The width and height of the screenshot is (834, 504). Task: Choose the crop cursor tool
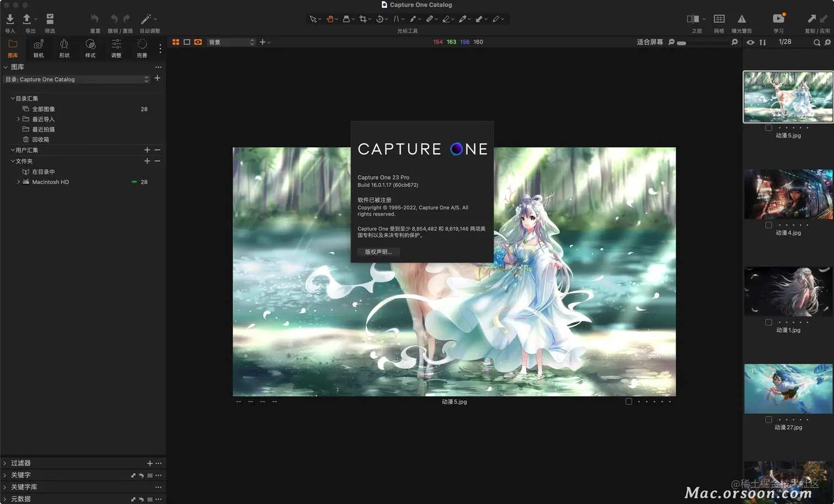363,19
